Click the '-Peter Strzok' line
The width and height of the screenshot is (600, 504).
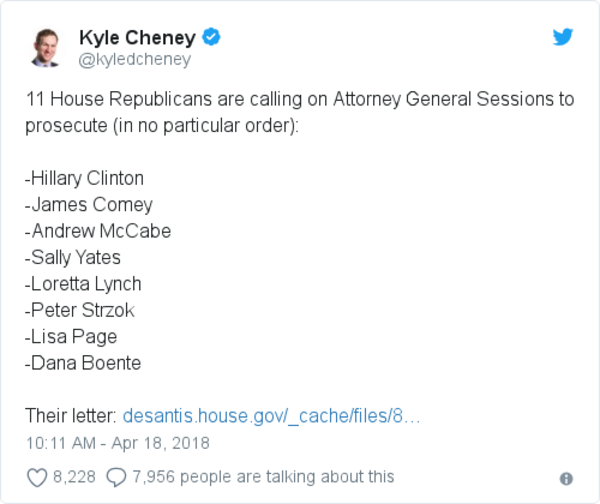pos(80,310)
